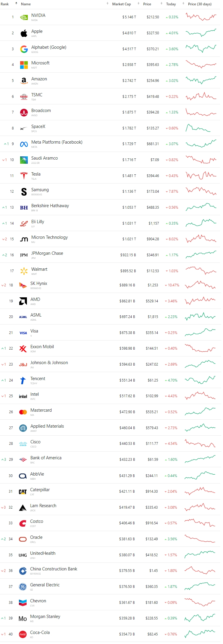Click the Coca-Cola logo icon
223x644 pixels.
pos(23,634)
